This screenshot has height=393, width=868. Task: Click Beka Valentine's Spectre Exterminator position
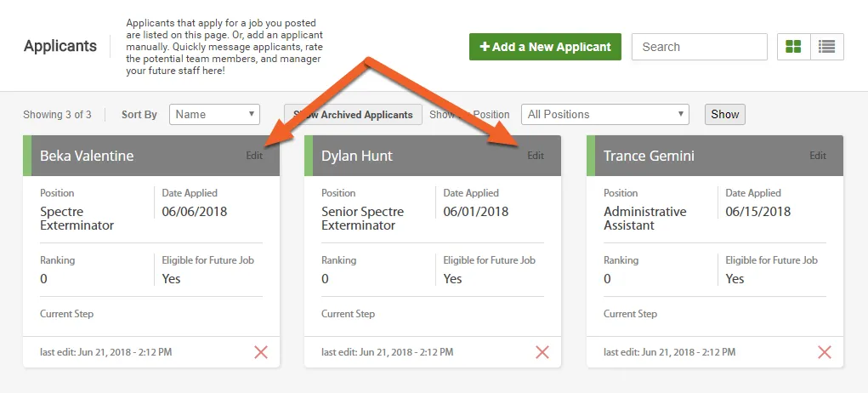tap(77, 218)
